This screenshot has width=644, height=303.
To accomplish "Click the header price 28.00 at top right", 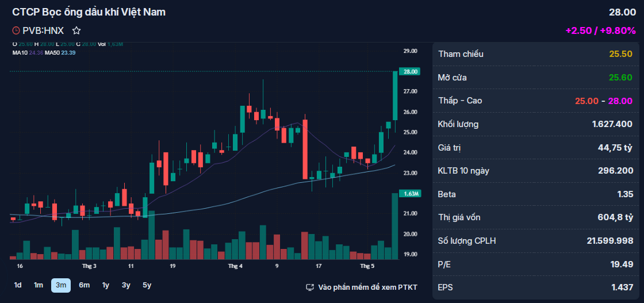I will 622,12.
